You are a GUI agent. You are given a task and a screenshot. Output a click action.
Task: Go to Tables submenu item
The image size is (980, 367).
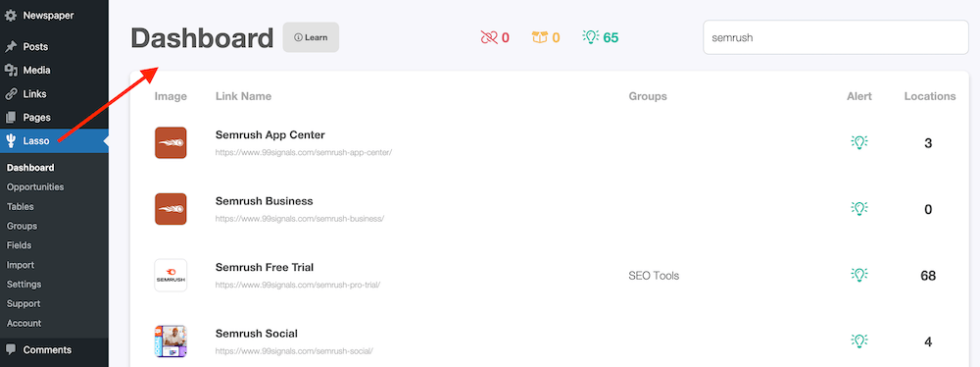pos(20,206)
